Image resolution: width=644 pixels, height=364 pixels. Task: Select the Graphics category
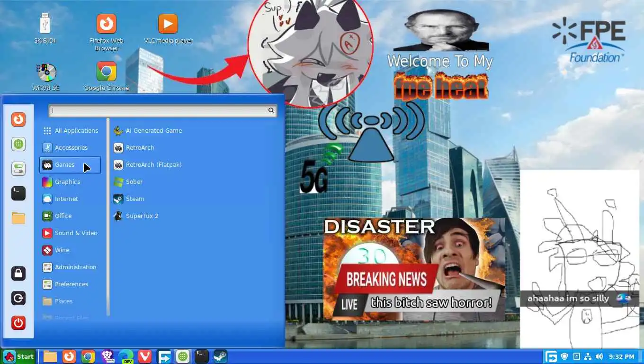(x=70, y=182)
